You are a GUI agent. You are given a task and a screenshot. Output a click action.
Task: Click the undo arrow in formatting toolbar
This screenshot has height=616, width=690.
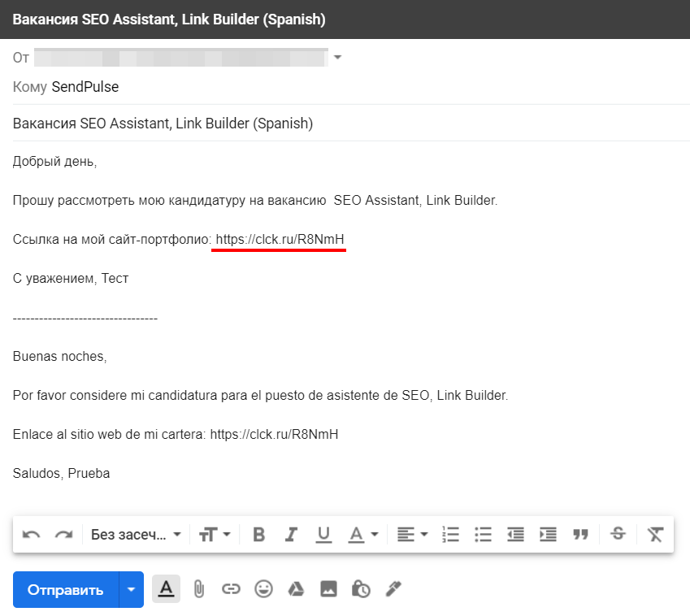click(31, 535)
